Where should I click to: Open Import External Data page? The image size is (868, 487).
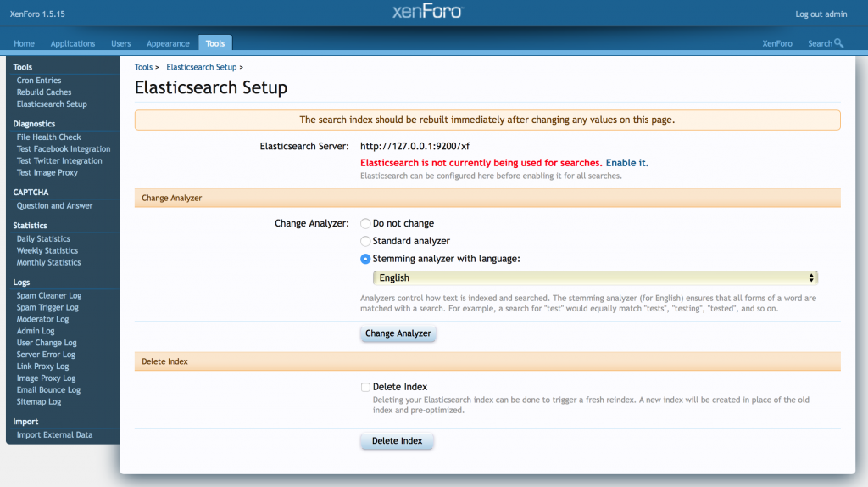pyautogui.click(x=54, y=435)
